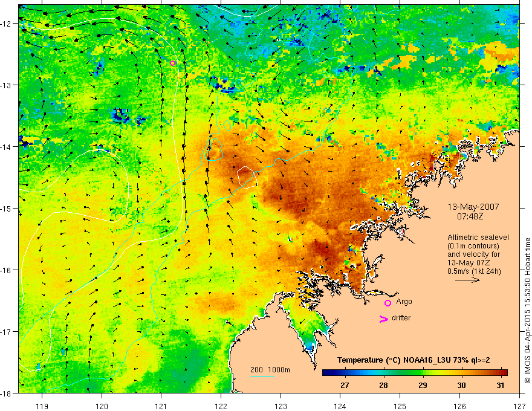Image resolution: width=532 pixels, height=411 pixels.
Task: Click the time text 07:48Z
Action: (470, 216)
